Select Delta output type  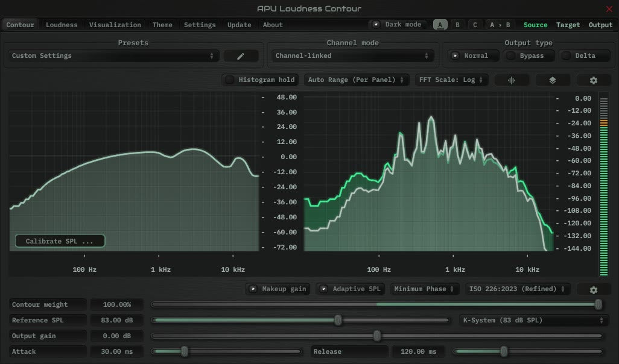(584, 55)
